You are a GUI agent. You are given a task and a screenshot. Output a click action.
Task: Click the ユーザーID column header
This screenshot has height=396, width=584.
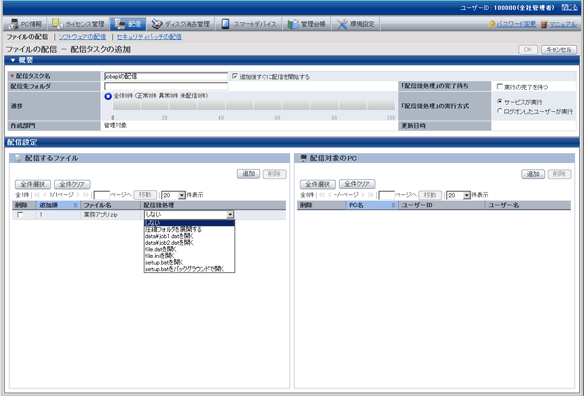pyautogui.click(x=442, y=205)
